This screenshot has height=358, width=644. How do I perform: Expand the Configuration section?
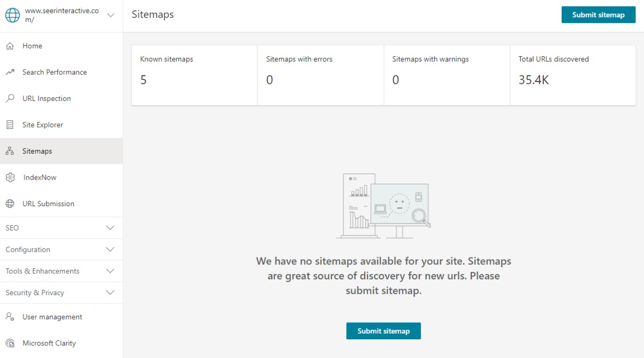(x=110, y=250)
